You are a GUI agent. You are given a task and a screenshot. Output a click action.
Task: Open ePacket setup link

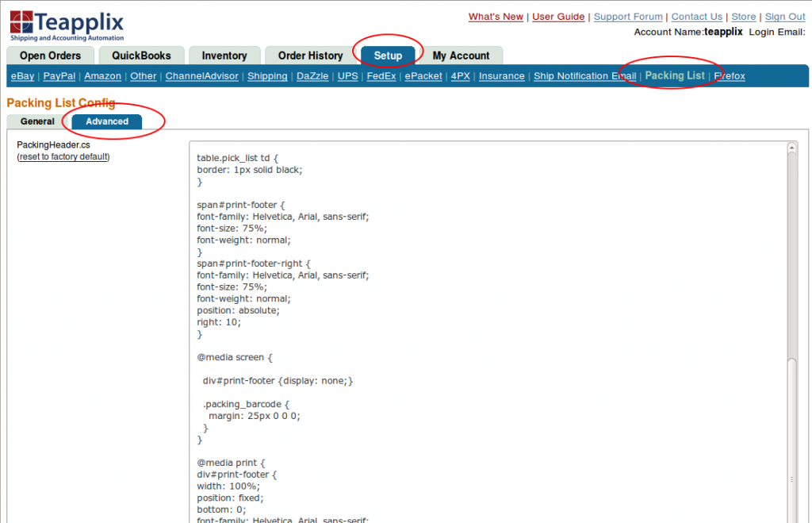coord(423,76)
